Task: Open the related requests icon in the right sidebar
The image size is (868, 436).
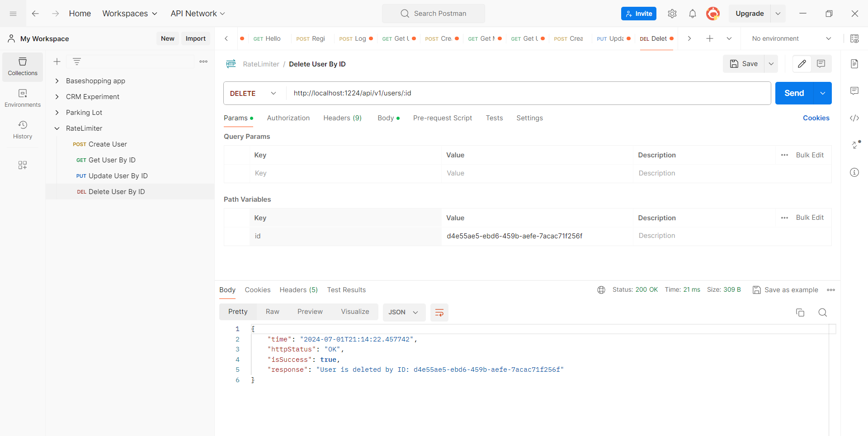Action: (855, 145)
